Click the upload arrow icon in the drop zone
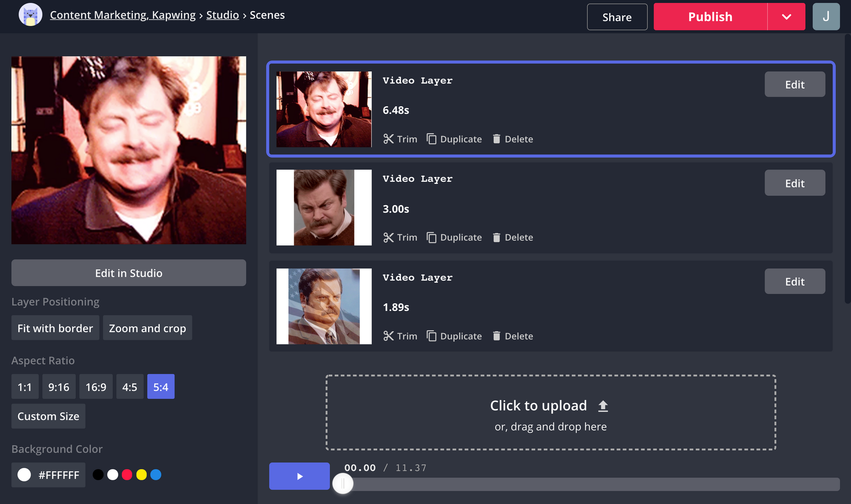 coord(603,406)
